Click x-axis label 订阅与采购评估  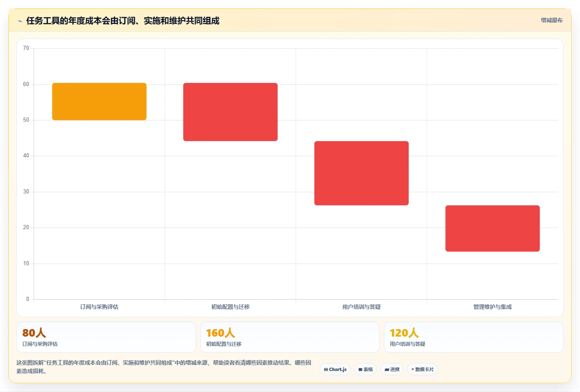pyautogui.click(x=99, y=307)
